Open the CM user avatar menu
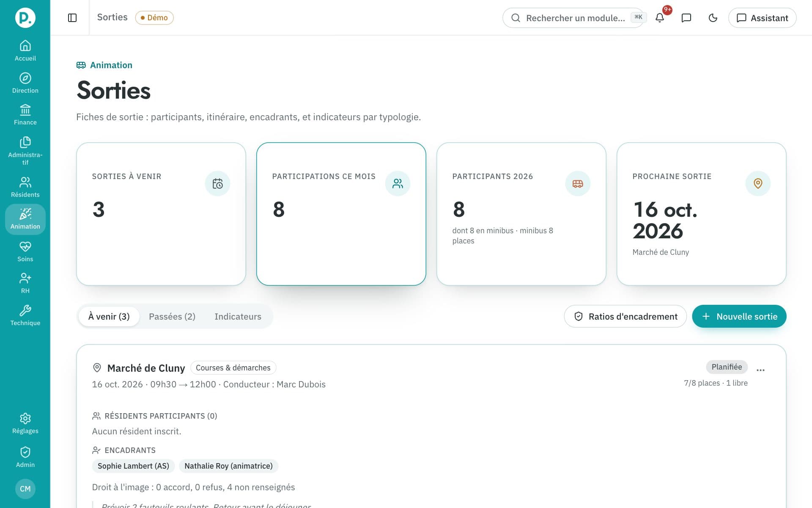The height and width of the screenshot is (508, 812). [25, 489]
